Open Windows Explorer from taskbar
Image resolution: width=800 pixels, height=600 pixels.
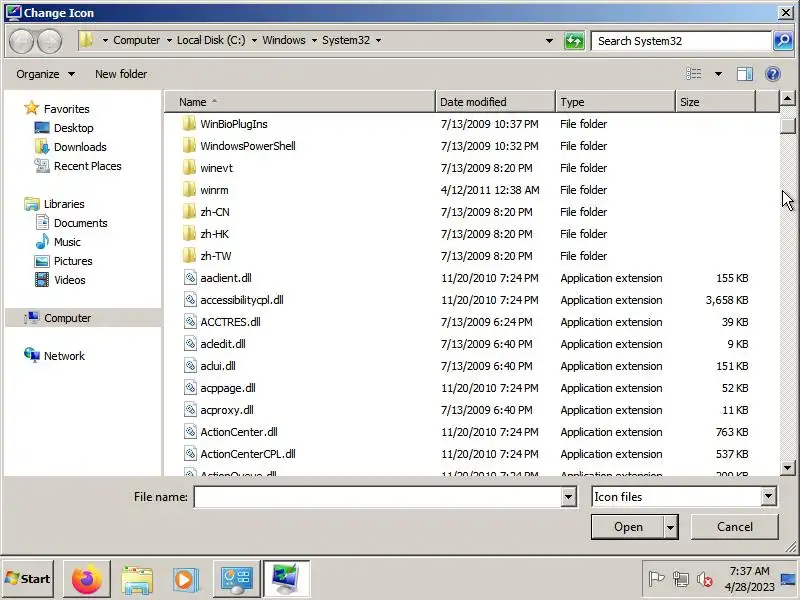click(137, 579)
